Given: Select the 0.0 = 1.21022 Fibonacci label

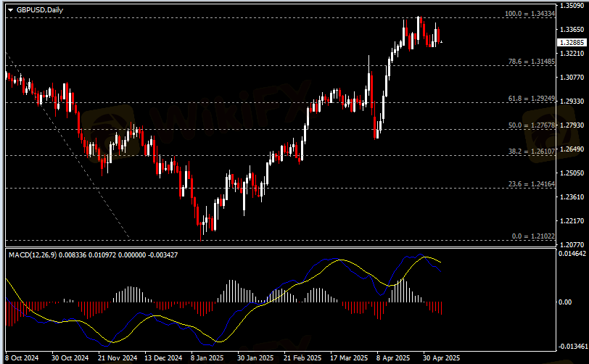Looking at the screenshot, I should (533, 236).
